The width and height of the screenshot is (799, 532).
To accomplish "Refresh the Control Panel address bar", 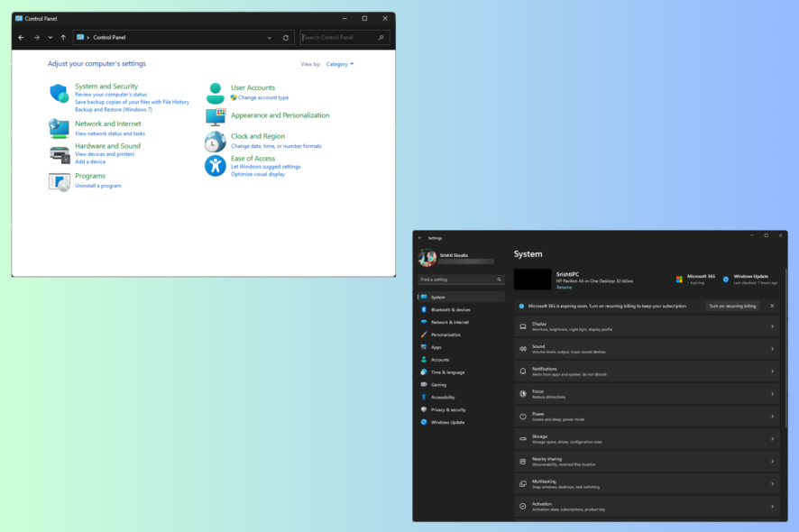I will click(x=286, y=38).
